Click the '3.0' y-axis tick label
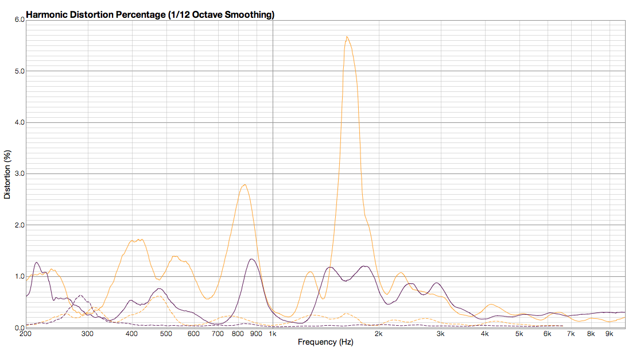Image resolution: width=644 pixels, height=351 pixels. tap(20, 174)
